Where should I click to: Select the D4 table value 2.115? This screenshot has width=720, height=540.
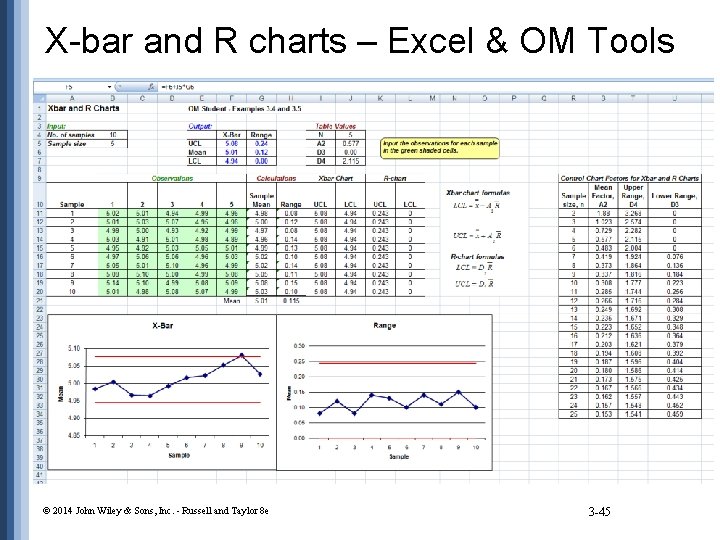350,161
